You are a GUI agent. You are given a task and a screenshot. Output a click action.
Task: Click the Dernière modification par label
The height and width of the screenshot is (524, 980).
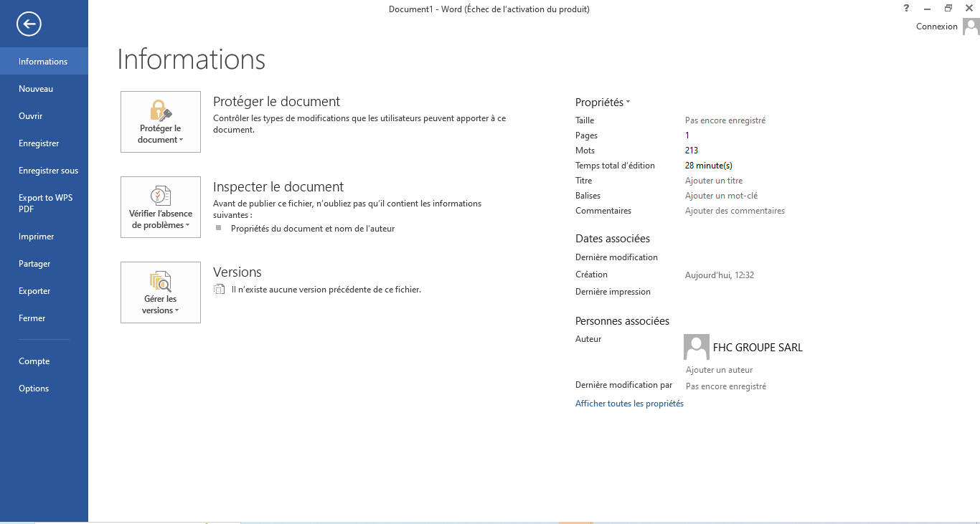pos(624,385)
